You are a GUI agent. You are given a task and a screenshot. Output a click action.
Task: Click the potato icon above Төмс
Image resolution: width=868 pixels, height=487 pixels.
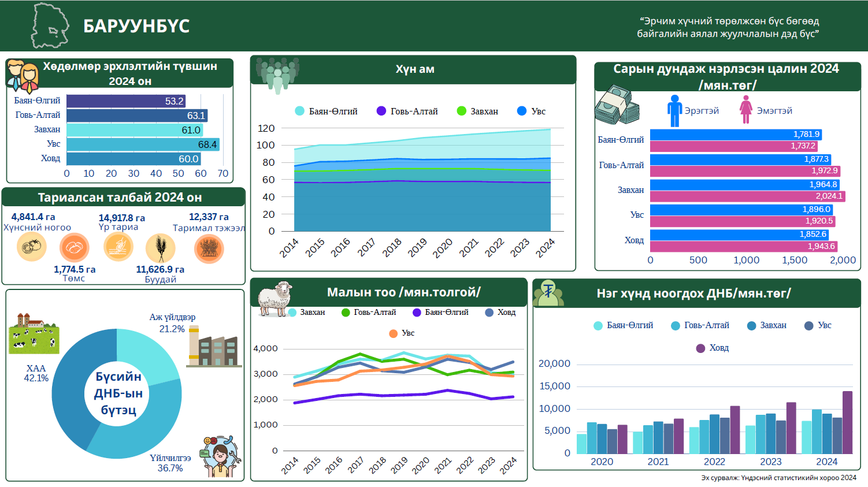[75, 248]
